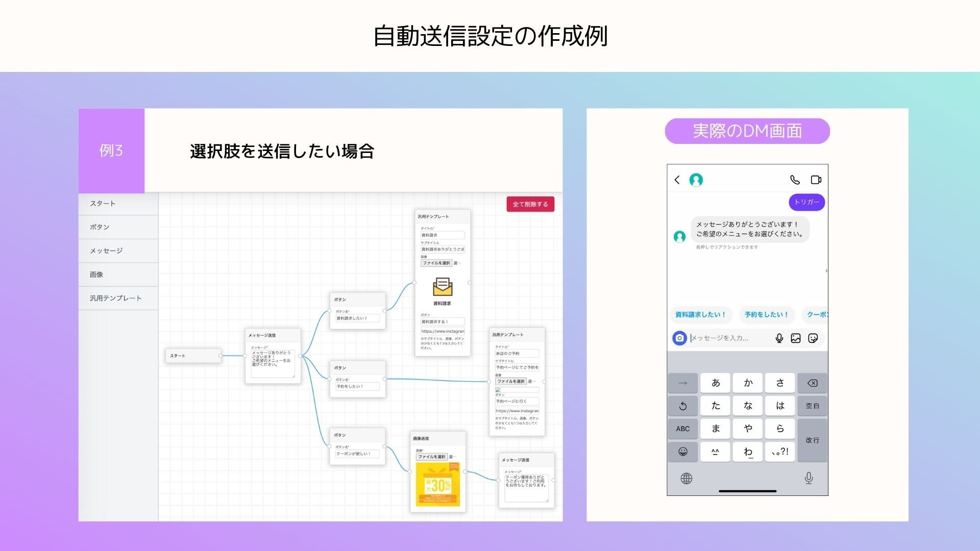
Task: Select スタート in the left sidebar
Action: (103, 204)
